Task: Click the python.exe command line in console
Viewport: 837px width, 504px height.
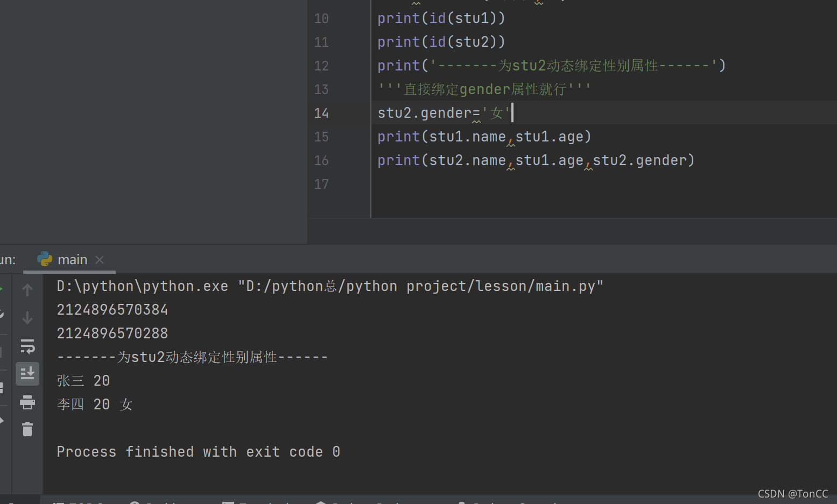Action: point(330,286)
